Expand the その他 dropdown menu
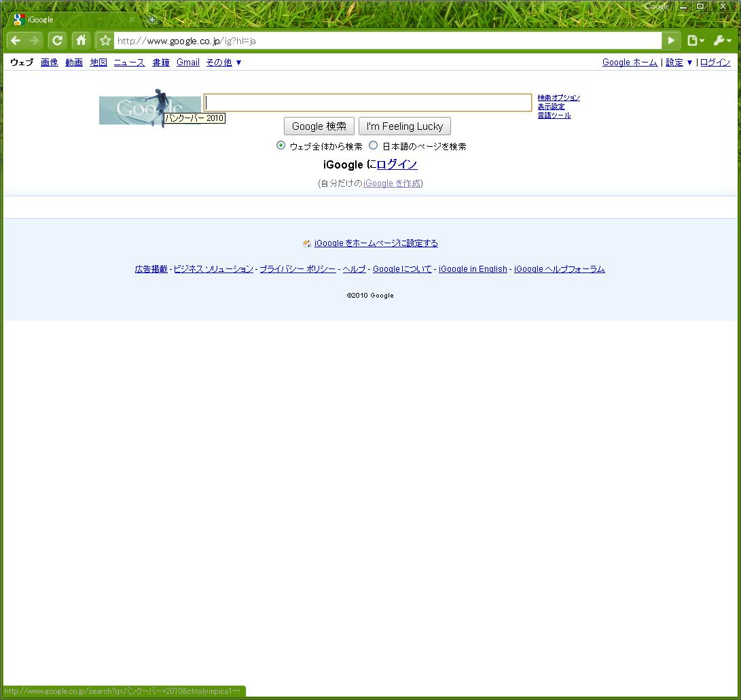Viewport: 741px width, 700px height. 224,63
